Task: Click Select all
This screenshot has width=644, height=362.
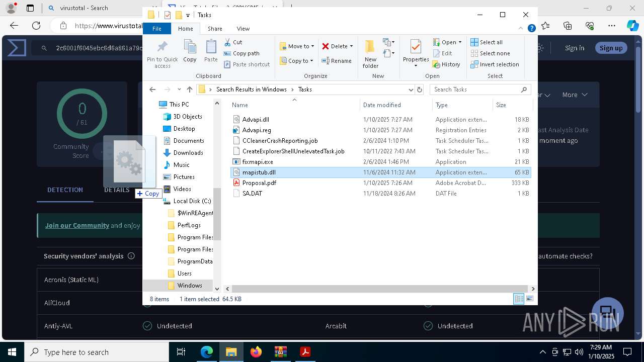Action: click(487, 42)
